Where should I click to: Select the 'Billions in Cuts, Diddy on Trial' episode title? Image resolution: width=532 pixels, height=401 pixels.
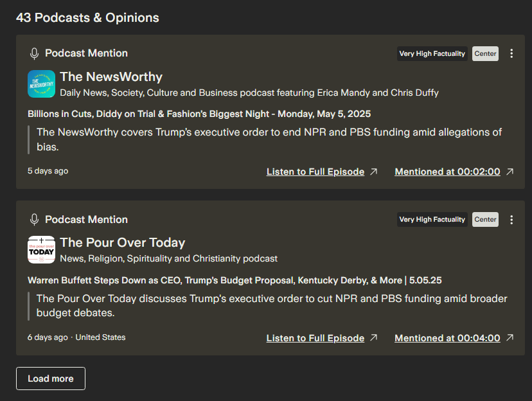[199, 114]
